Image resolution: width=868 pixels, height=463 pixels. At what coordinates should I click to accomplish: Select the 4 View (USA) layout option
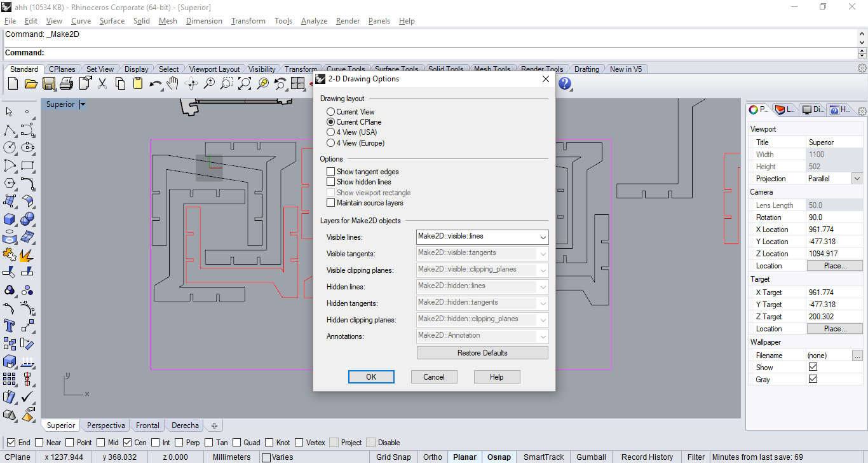(330, 132)
